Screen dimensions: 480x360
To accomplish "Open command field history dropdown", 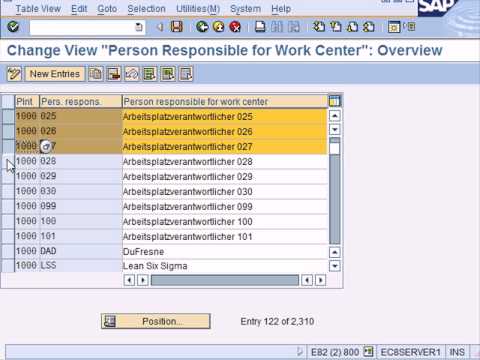I will click(x=139, y=27).
